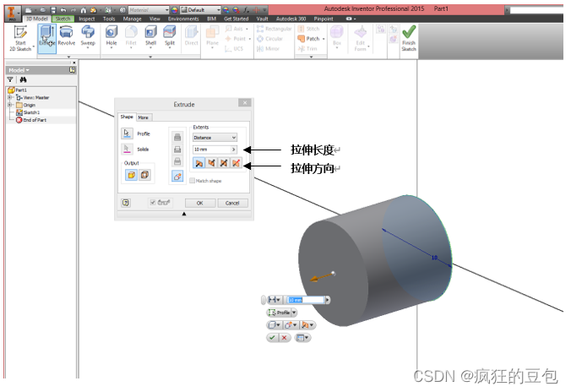Expand the Origin folder in the model tree
Screen dimensions: 571x392
[x=10, y=105]
